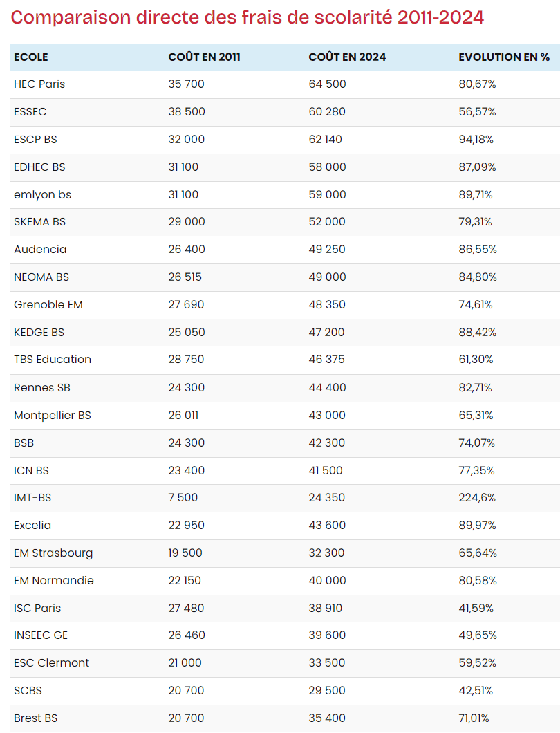The width and height of the screenshot is (560, 733).
Task: Click the EVOLUTION EN % column header
Action: click(504, 57)
